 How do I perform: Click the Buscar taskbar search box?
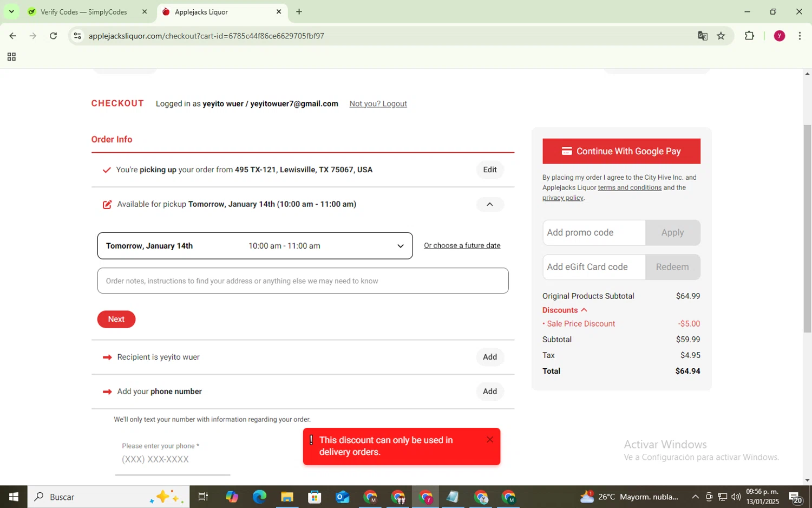tap(108, 497)
